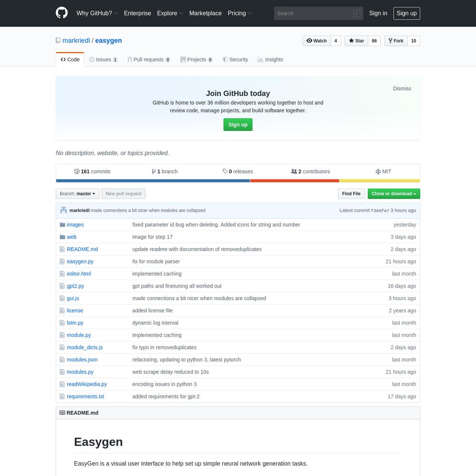Click the file icon beside modules.py
Viewport: 476px width, 476px height.
click(x=62, y=372)
